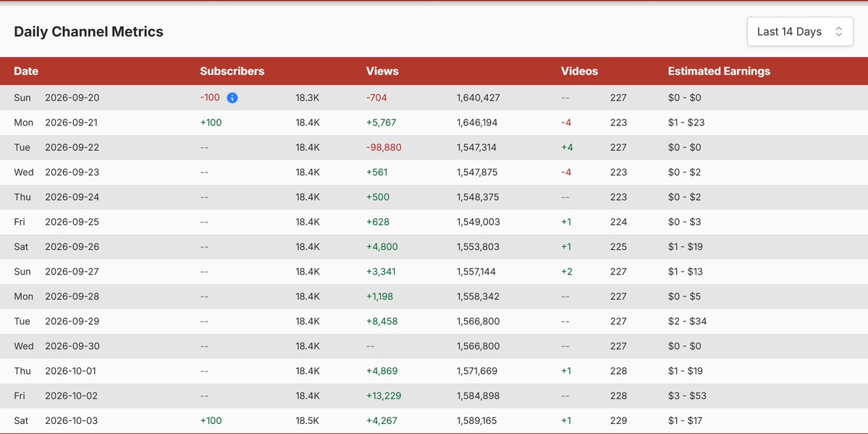
Task: Select date 2026-09-21
Action: tap(71, 122)
